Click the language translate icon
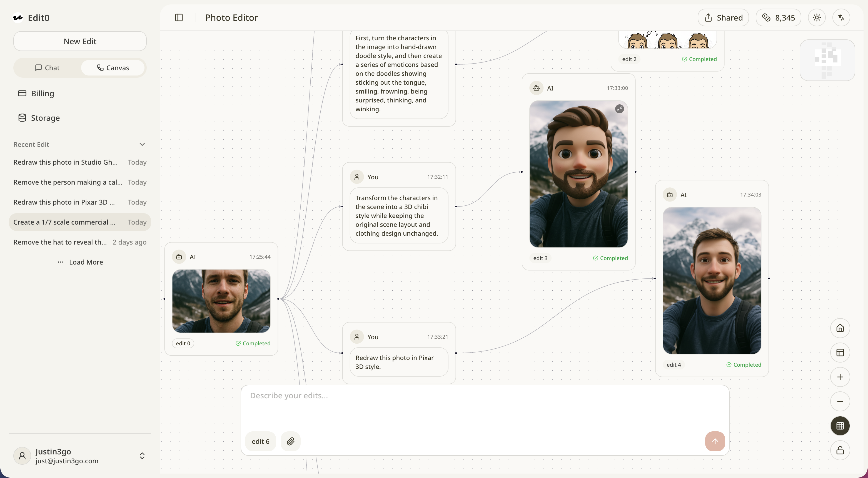868x478 pixels. (841, 17)
